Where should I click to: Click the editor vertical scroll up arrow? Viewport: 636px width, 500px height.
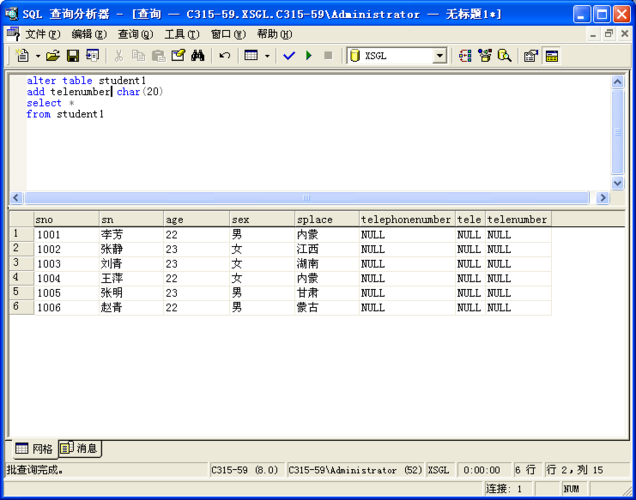pos(617,82)
